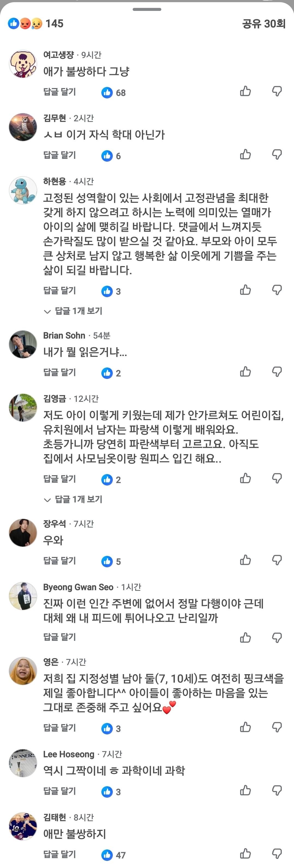The width and height of the screenshot is (294, 868).
Task: Tap the drag handle atop the comments sheet
Action: [x=147, y=10]
